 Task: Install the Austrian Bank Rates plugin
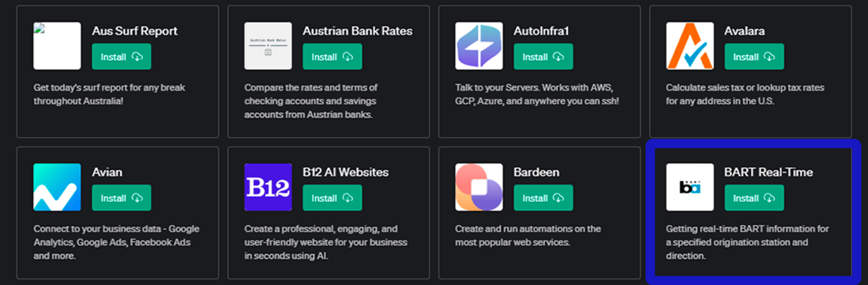click(332, 56)
